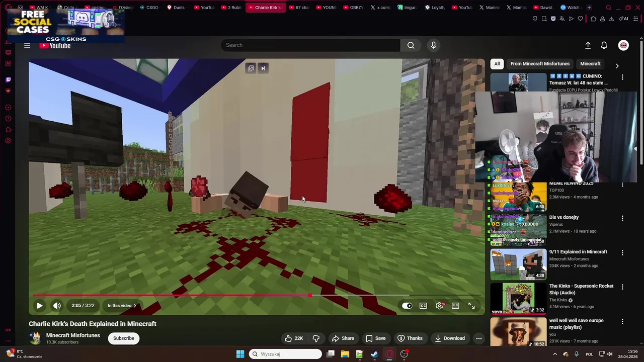
Task: Open options for '9/11 Explained in Minecraft'
Action: 622,253
